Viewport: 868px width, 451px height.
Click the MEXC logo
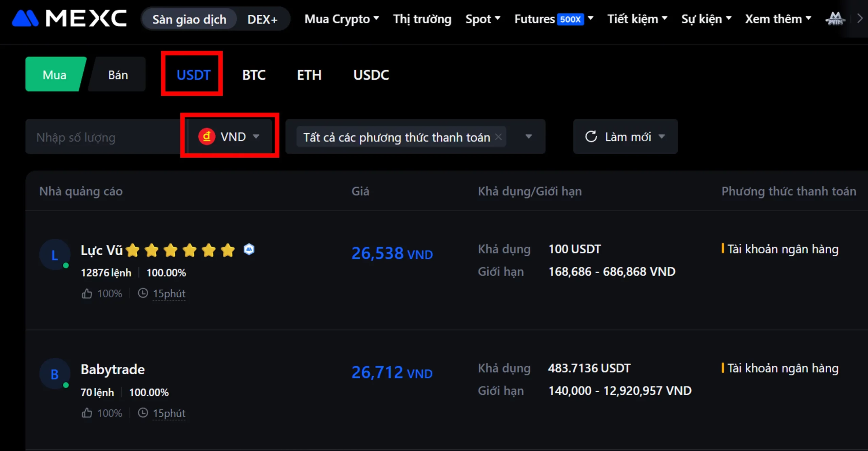(x=69, y=18)
